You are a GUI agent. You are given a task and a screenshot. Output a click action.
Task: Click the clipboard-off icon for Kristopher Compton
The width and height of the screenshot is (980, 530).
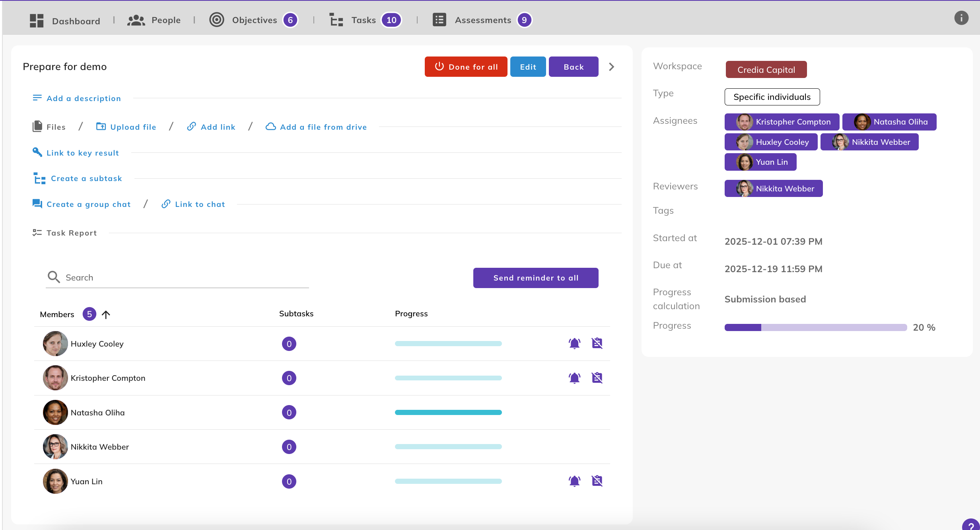pyautogui.click(x=597, y=378)
